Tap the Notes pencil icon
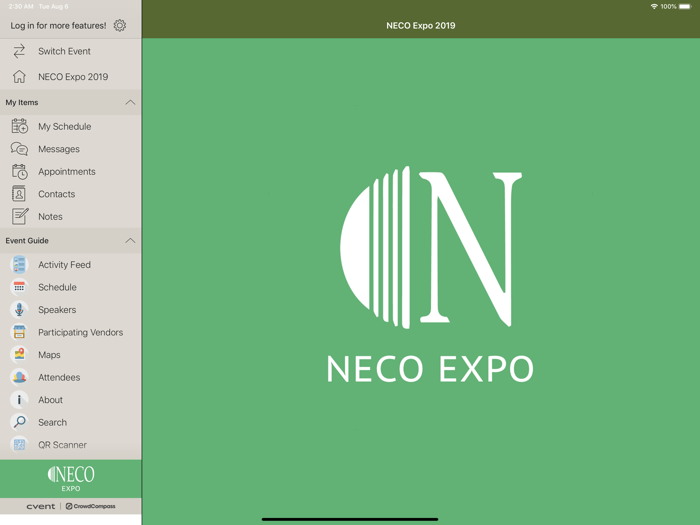This screenshot has width=700, height=525. (20, 216)
